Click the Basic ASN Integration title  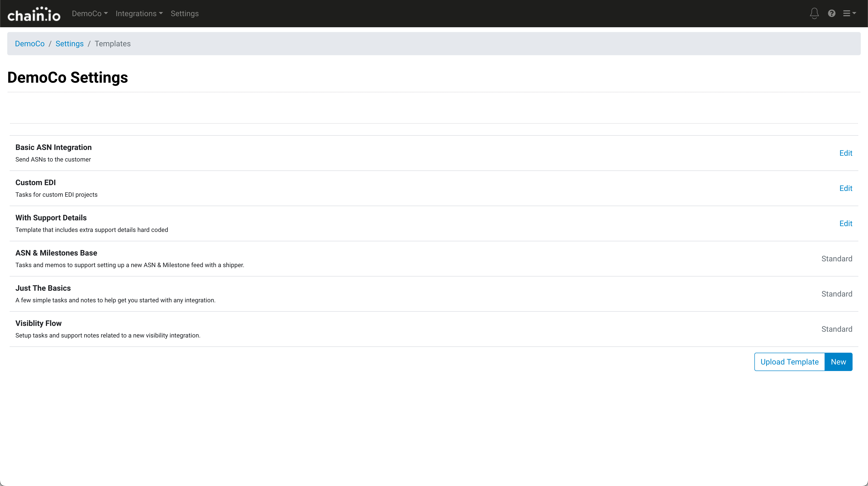click(54, 148)
